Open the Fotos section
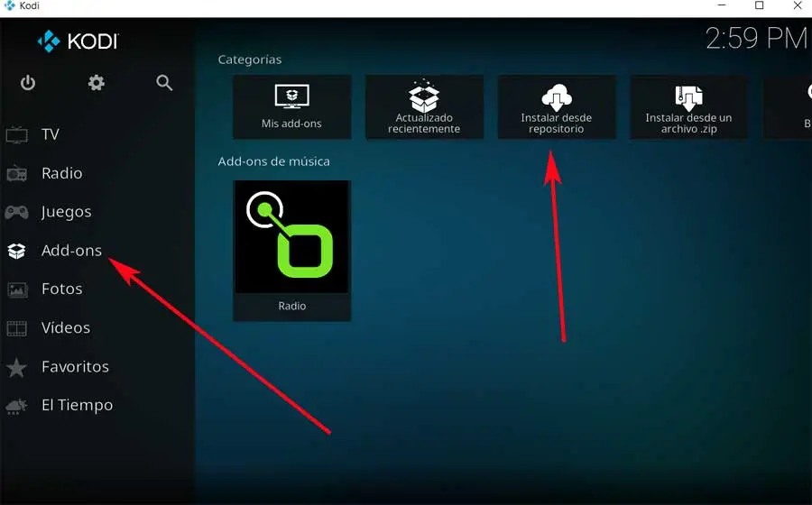The width and height of the screenshot is (812, 505). (62, 289)
